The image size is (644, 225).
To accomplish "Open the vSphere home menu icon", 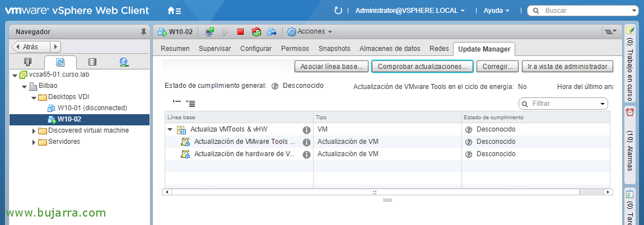I will [x=174, y=11].
